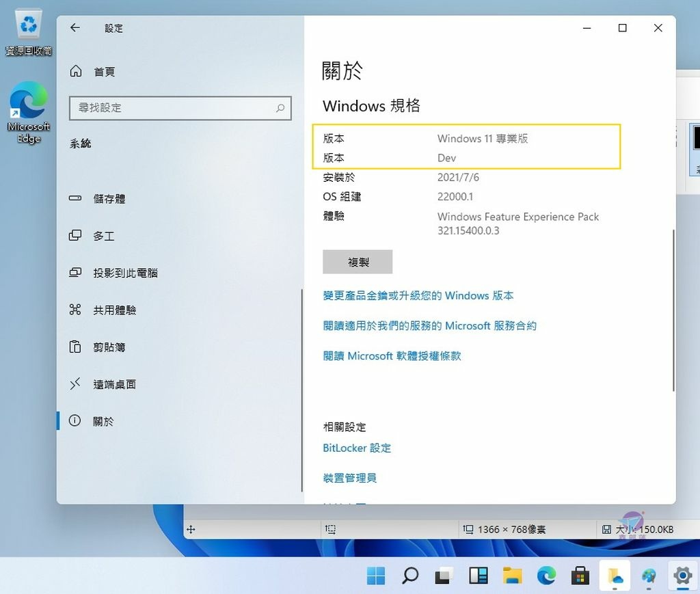Open the Widgets panel from taskbar
This screenshot has width=700, height=594.
(x=478, y=576)
